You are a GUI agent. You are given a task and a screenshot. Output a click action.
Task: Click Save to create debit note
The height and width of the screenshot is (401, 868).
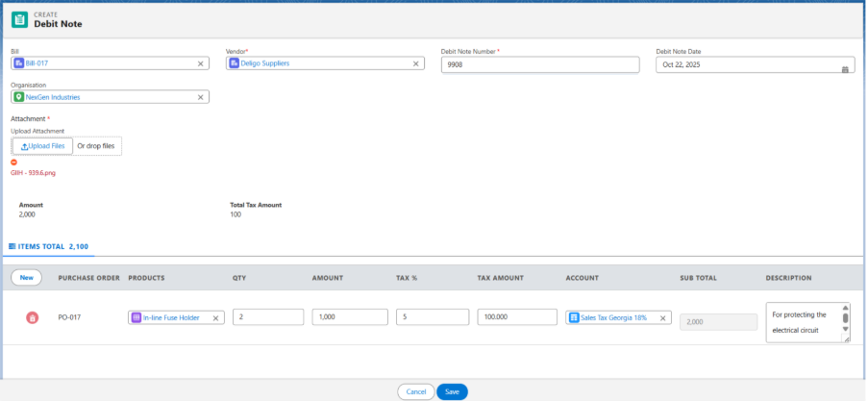coord(452,392)
